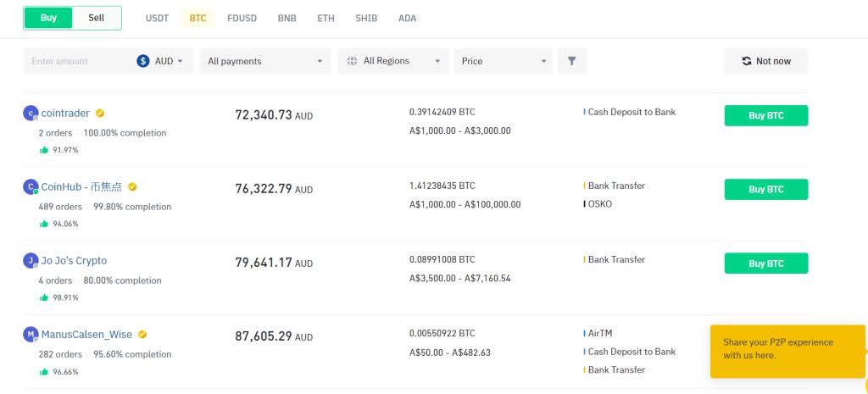Click the refresh arrows icon
The width and height of the screenshot is (868, 394).
tap(746, 61)
